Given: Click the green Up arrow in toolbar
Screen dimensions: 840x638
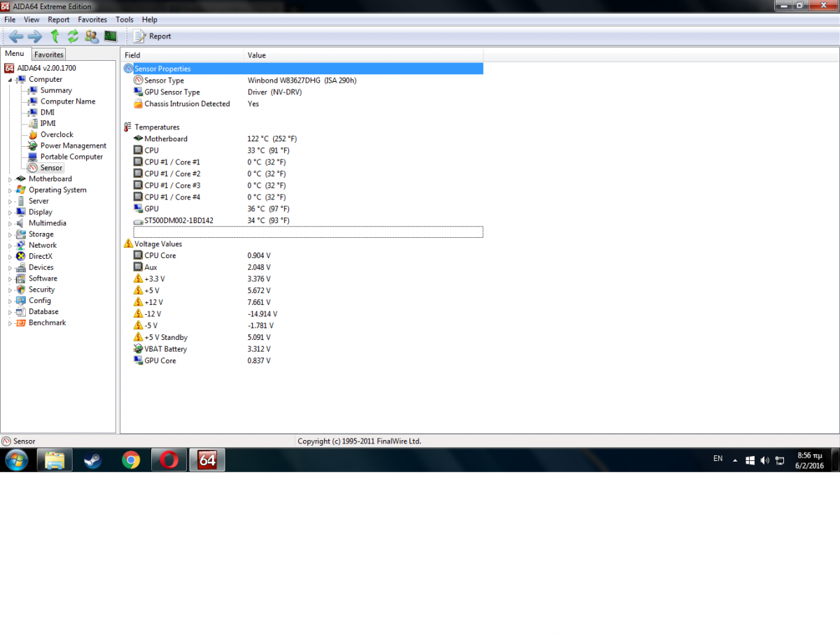Looking at the screenshot, I should [55, 36].
